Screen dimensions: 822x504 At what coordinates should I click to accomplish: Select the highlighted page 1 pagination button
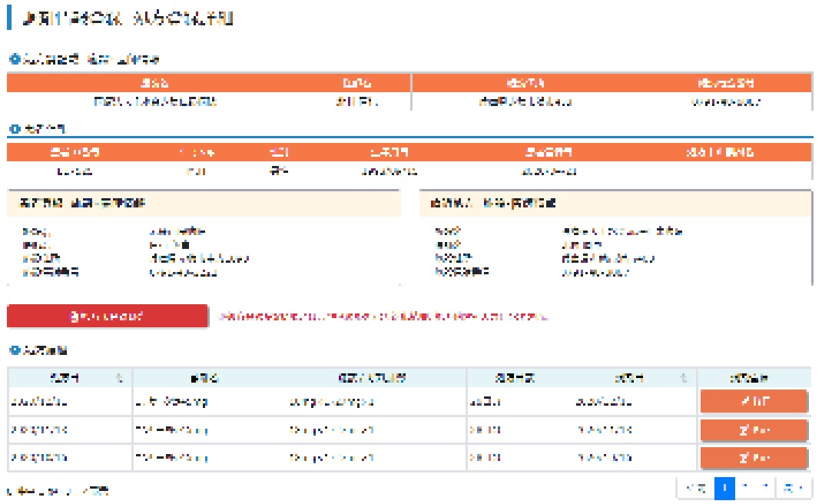point(724,488)
